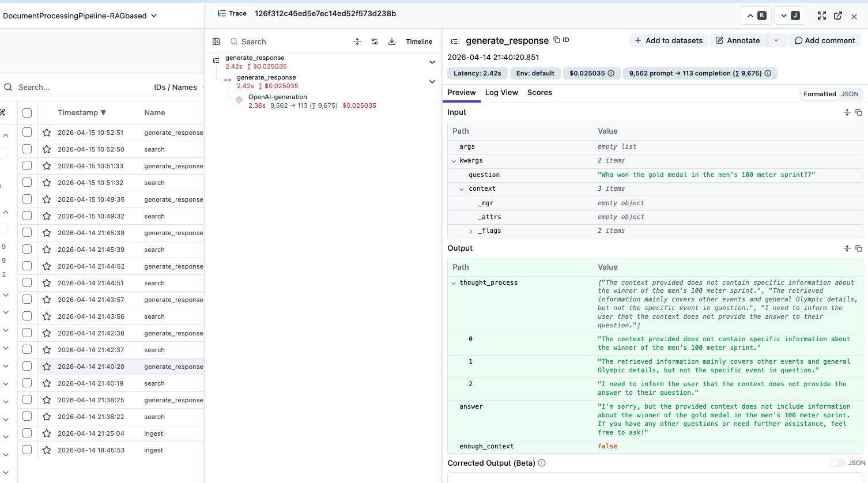Screen dimensions: 868x483
Task: Click the enough_context false value
Action: pyautogui.click(x=607, y=446)
